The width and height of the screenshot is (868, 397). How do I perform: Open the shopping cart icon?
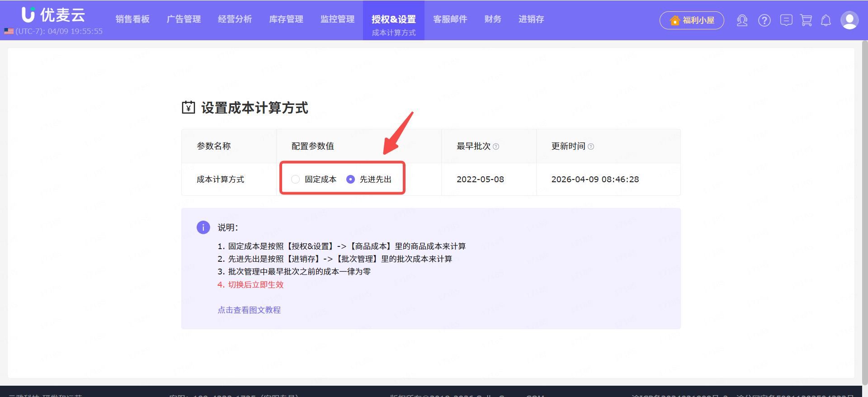806,20
